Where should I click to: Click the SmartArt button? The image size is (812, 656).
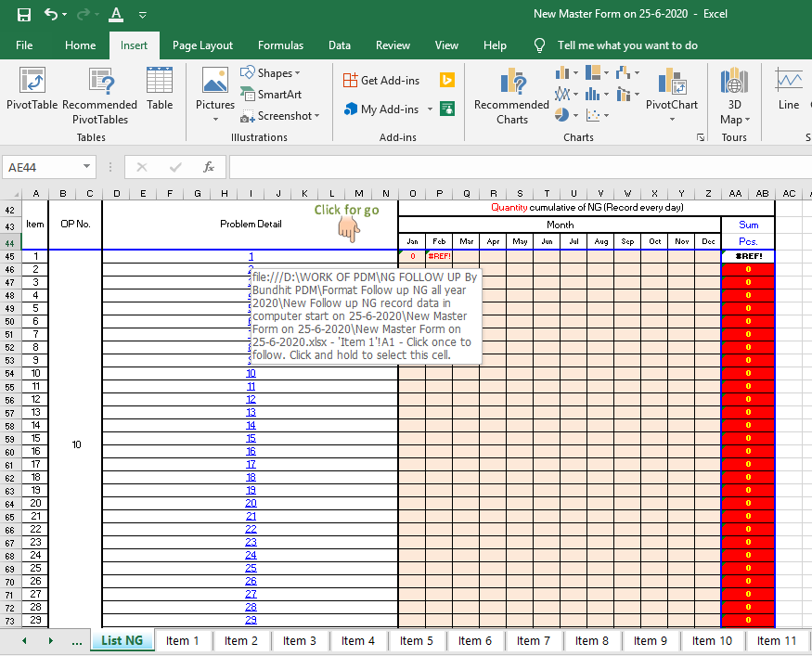[271, 95]
